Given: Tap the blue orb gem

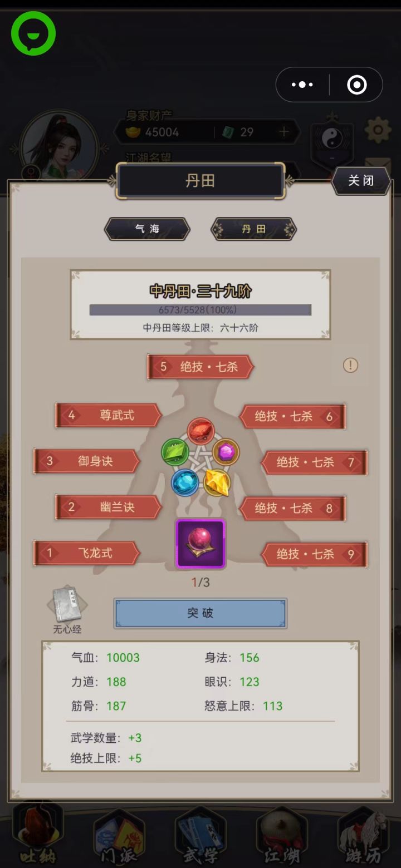Looking at the screenshot, I should [185, 482].
